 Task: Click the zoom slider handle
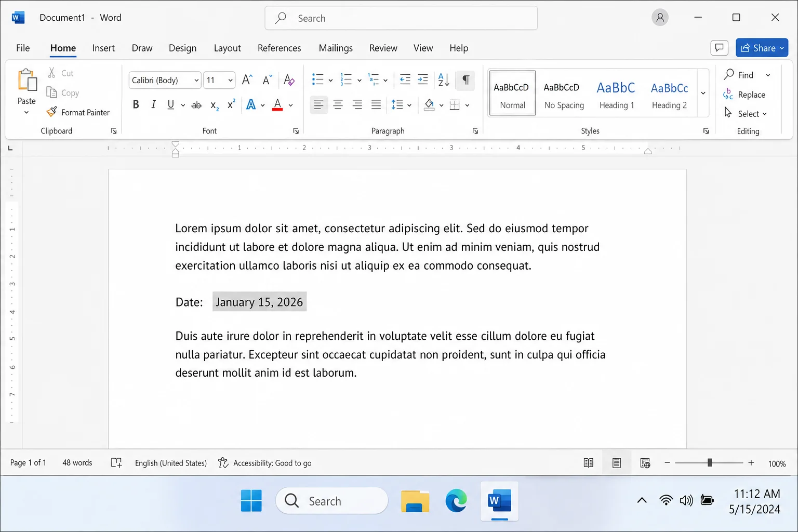[709, 462]
